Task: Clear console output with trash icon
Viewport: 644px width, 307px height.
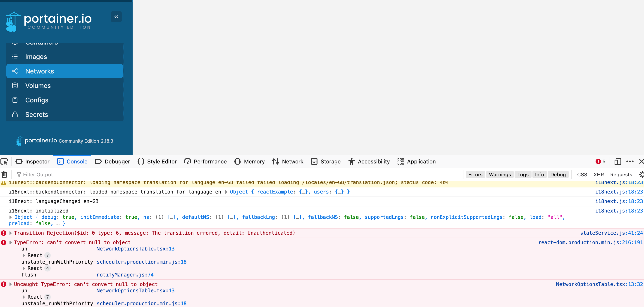Action: click(x=4, y=174)
